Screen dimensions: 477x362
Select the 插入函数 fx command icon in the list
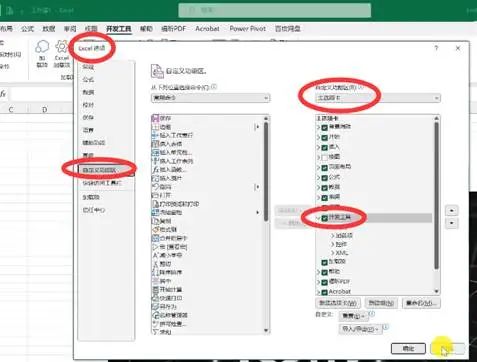(x=155, y=170)
